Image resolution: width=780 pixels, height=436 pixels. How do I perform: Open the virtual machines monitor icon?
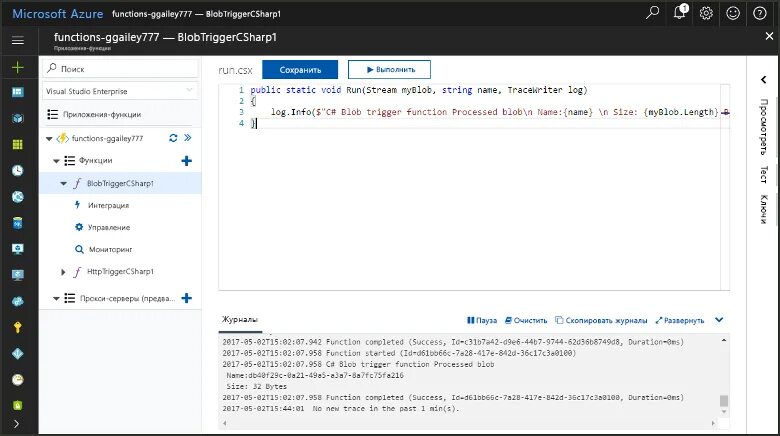(x=18, y=249)
